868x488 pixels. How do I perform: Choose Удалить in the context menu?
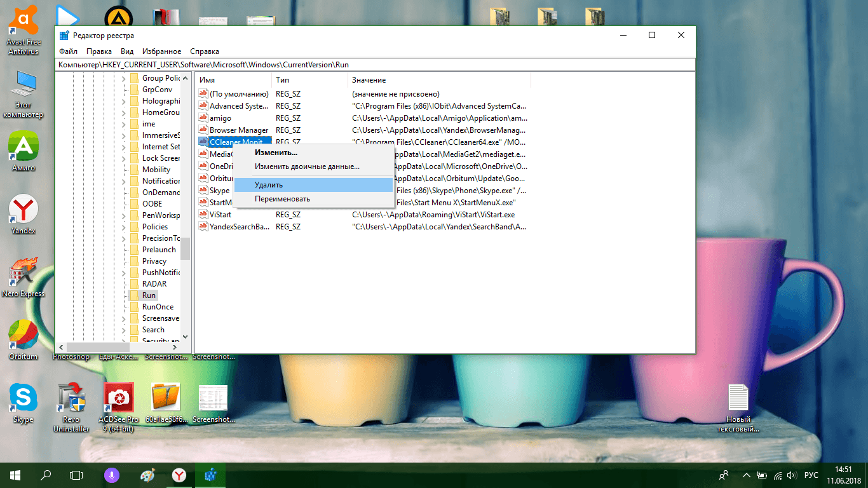(313, 185)
